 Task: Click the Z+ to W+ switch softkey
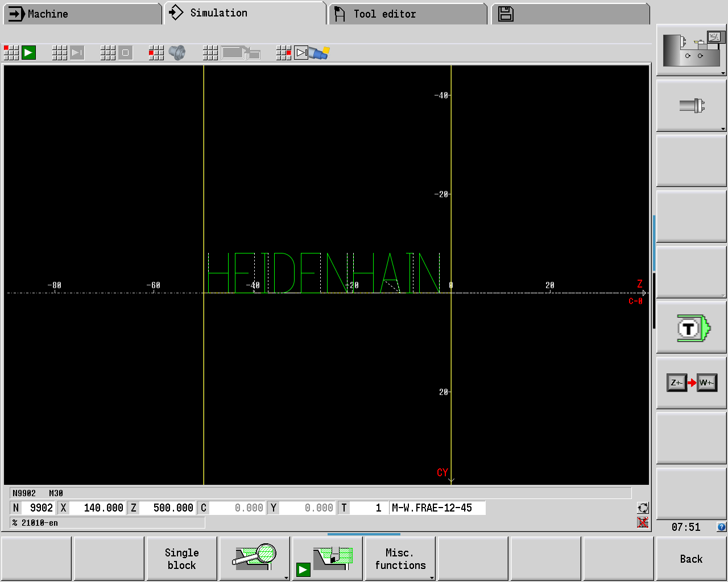(692, 383)
